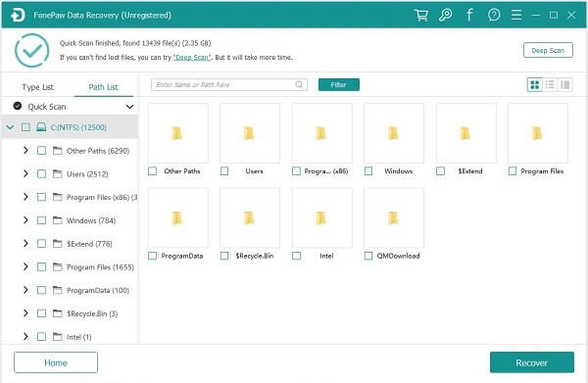
Task: Switch to detail column view
Action: click(565, 85)
